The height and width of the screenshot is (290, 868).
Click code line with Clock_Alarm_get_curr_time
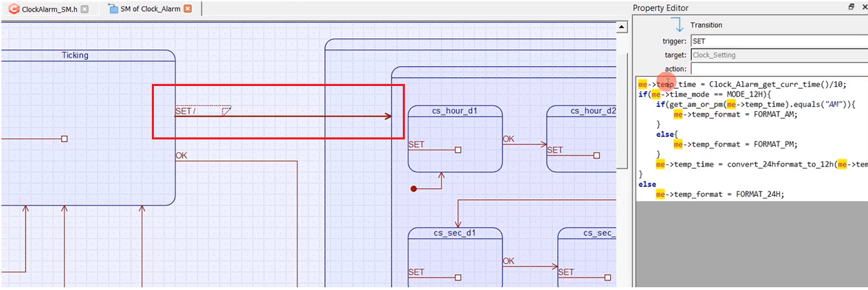click(742, 84)
